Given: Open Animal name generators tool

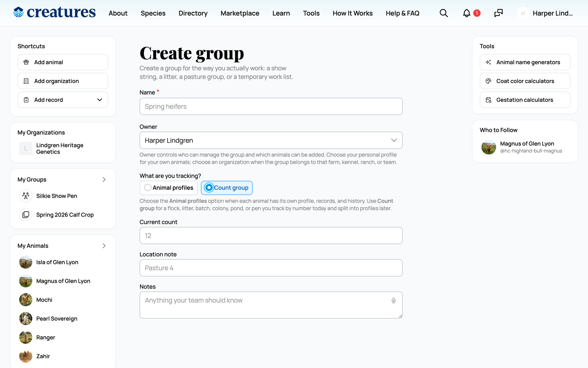Looking at the screenshot, I should (525, 62).
